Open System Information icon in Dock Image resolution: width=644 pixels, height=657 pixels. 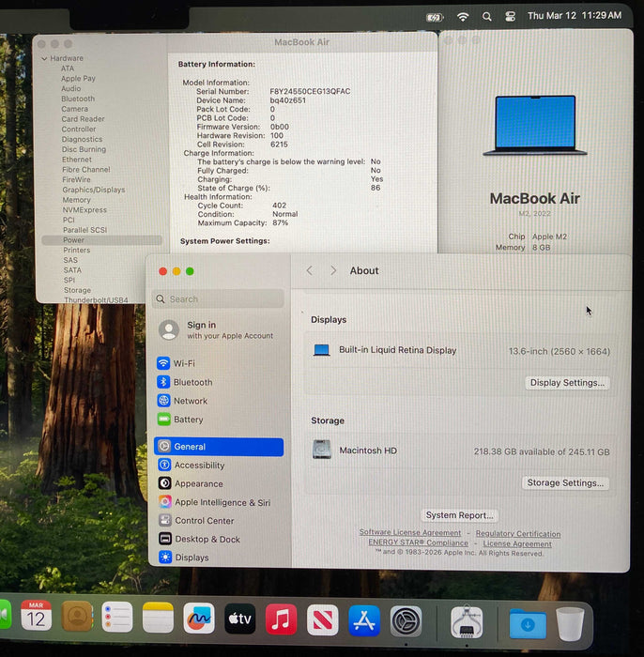467,621
